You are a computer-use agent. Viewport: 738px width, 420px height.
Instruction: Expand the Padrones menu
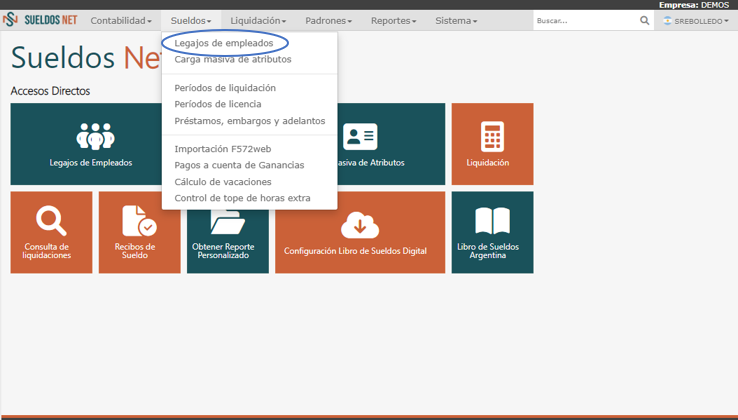click(x=329, y=21)
